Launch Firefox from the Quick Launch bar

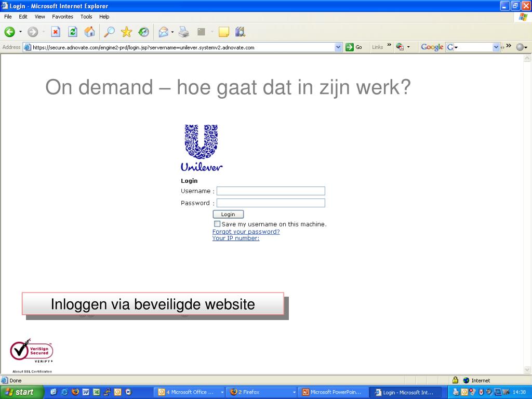coord(75,392)
